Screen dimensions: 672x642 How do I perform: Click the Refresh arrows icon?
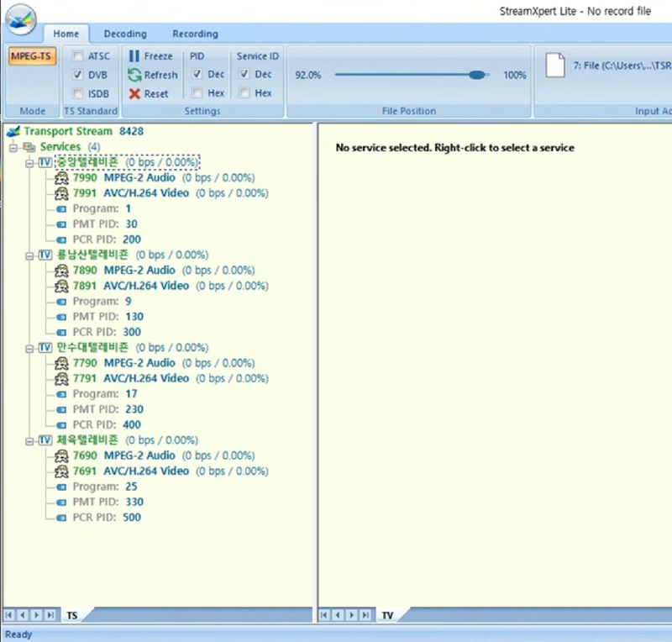(134, 75)
